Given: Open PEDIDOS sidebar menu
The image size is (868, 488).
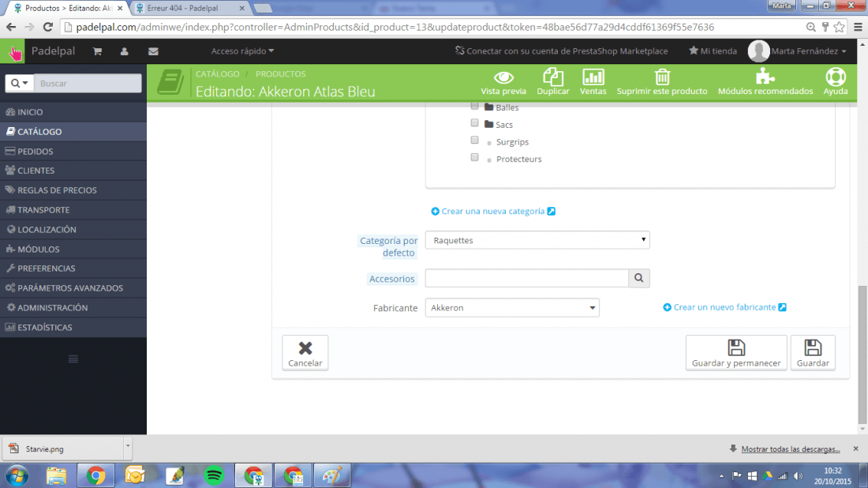Looking at the screenshot, I should coord(73,152).
